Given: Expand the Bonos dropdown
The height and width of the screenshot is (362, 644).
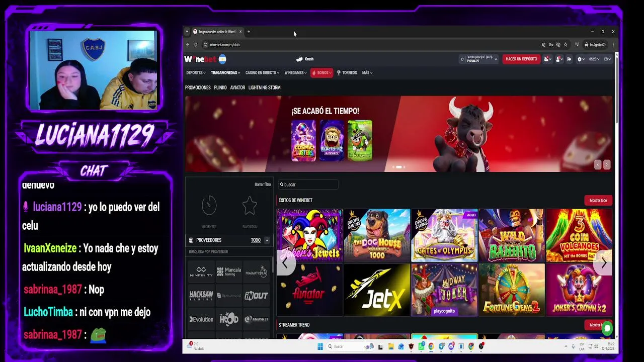Looking at the screenshot, I should tap(321, 73).
